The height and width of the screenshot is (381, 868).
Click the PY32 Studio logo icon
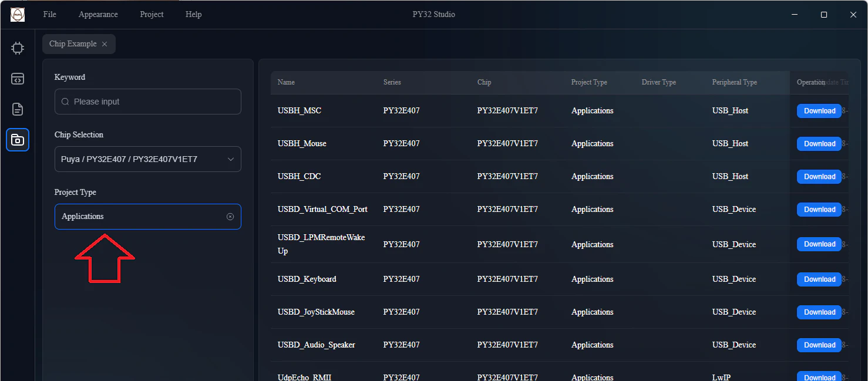tap(18, 15)
